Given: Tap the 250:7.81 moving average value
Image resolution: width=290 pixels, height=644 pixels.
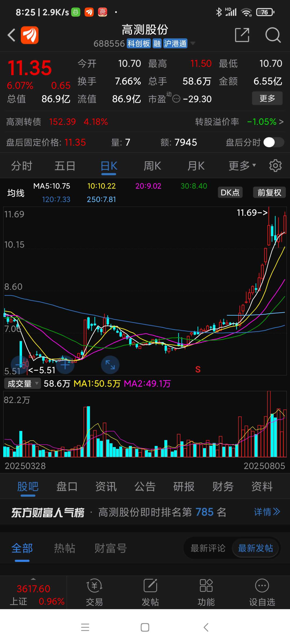Looking at the screenshot, I should click(x=101, y=199).
